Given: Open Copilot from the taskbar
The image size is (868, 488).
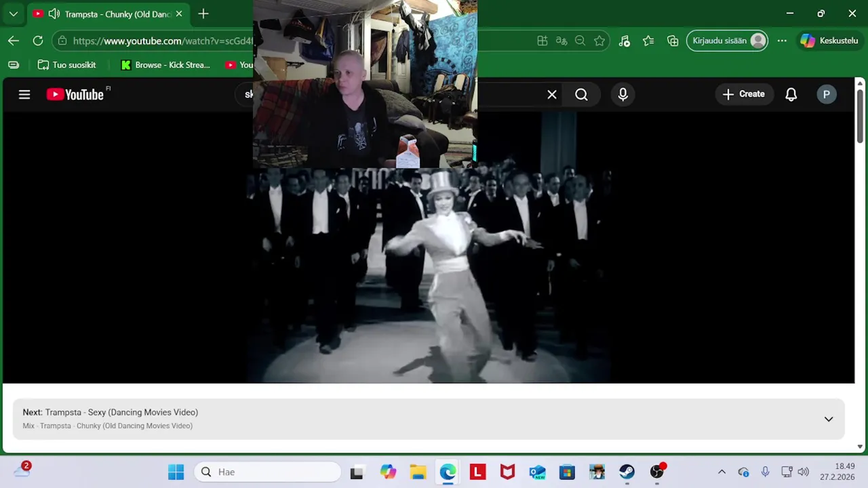Looking at the screenshot, I should 388,472.
